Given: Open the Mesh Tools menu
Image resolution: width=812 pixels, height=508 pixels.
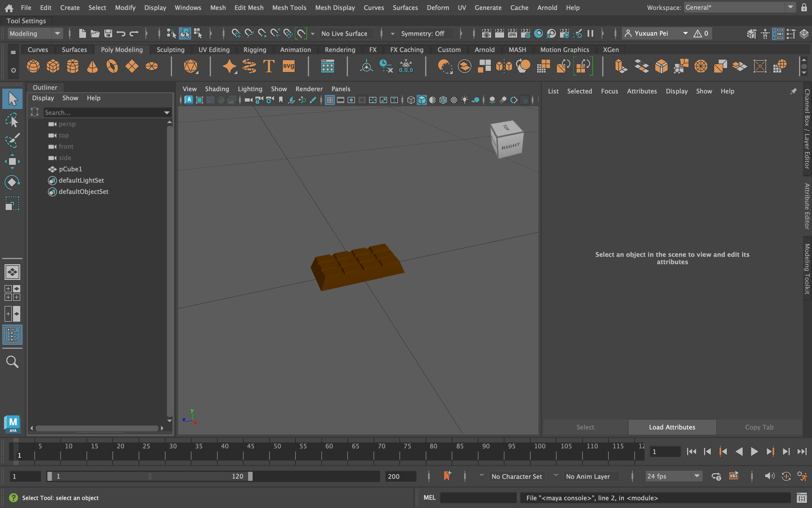Looking at the screenshot, I should point(289,7).
